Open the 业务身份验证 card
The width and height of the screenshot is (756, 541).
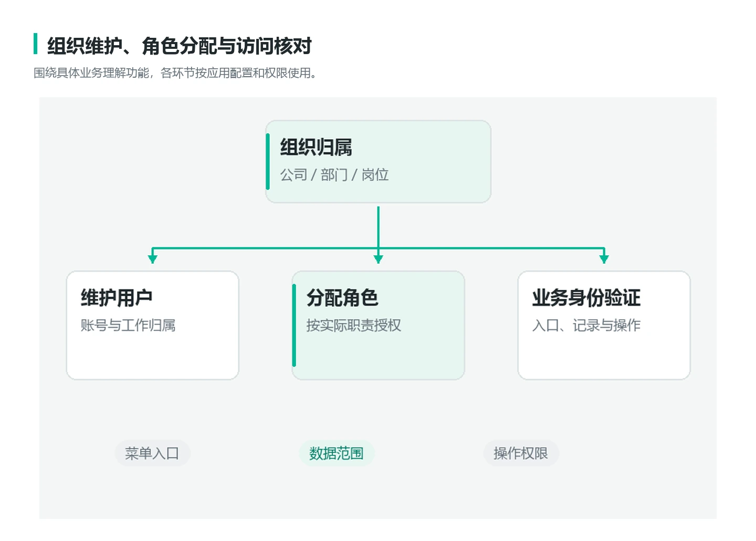604,325
